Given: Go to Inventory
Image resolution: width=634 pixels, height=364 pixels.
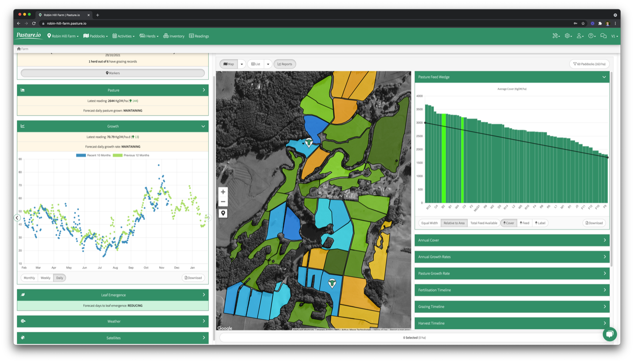Looking at the screenshot, I should point(174,36).
